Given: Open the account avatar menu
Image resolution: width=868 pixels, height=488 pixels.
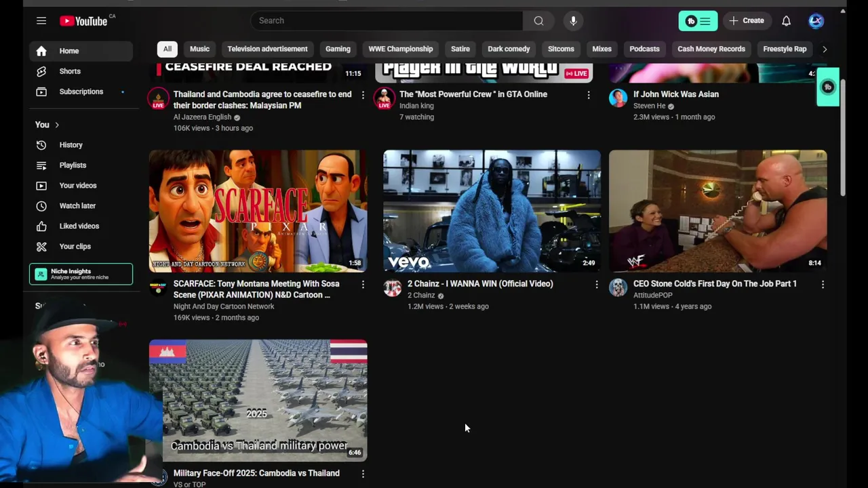Looking at the screenshot, I should click(816, 21).
